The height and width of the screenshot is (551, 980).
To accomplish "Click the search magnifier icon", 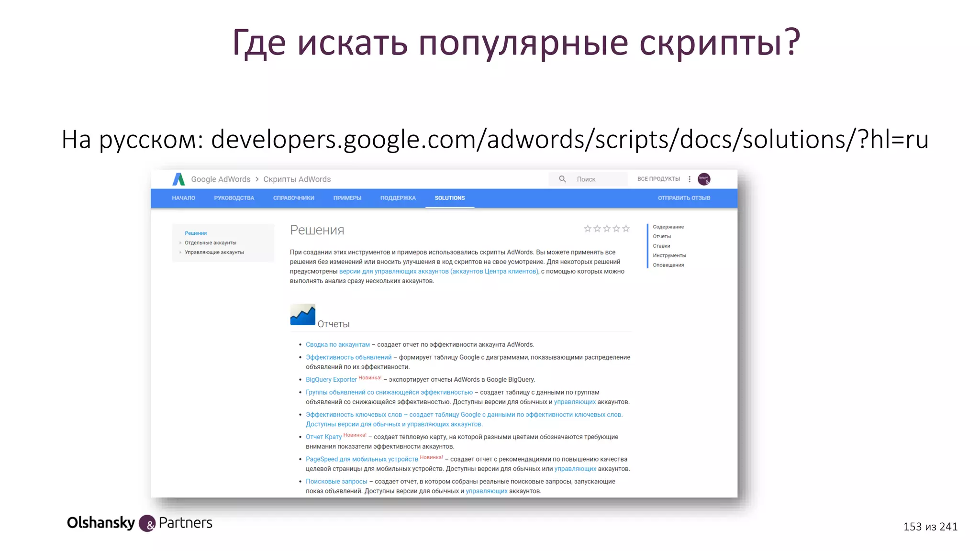I will coord(562,179).
